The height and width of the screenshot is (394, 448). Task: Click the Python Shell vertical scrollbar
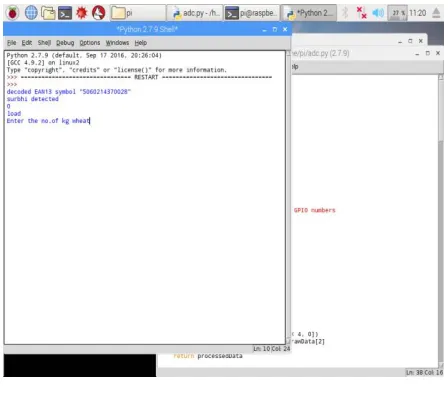click(288, 197)
